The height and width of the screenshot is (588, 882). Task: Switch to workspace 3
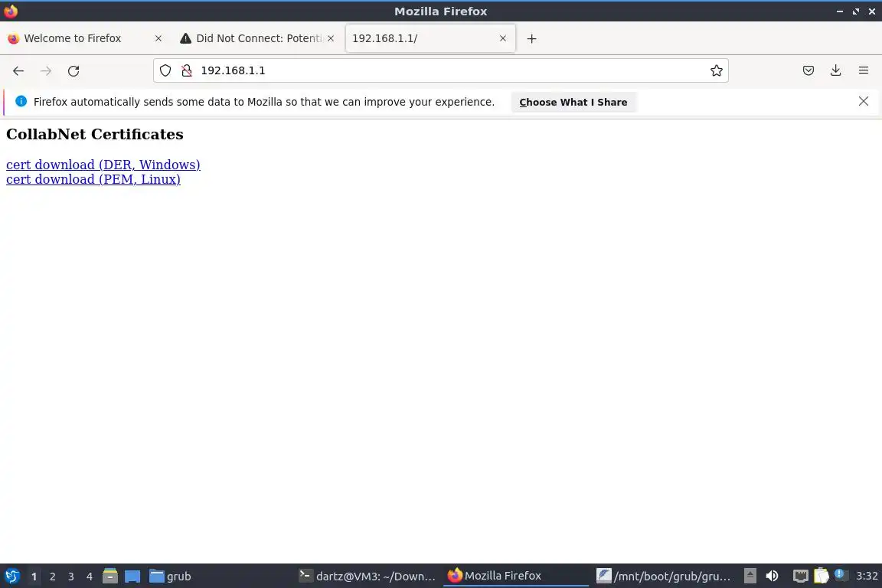71,577
